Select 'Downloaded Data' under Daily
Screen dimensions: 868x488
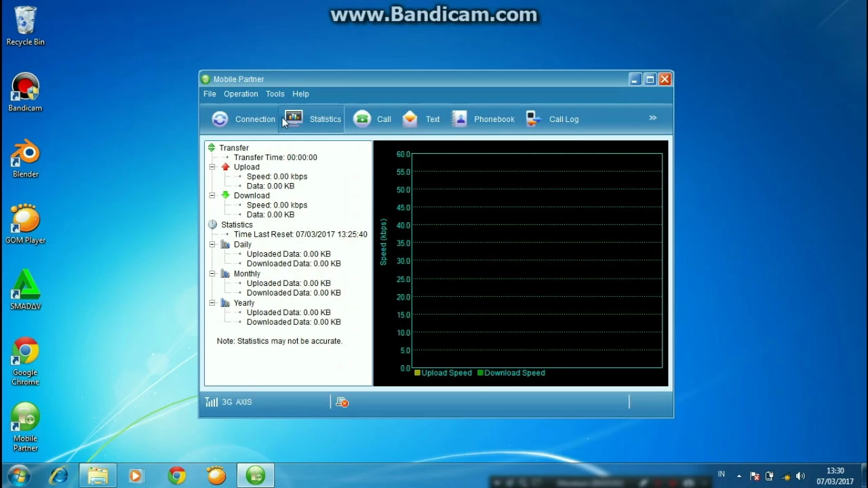[294, 264]
